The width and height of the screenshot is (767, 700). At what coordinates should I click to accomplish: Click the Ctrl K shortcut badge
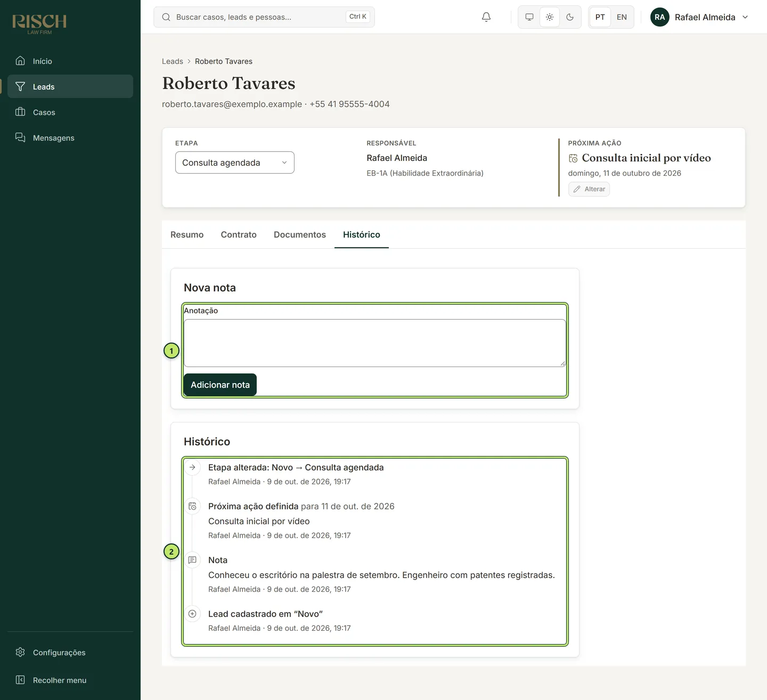pos(358,17)
